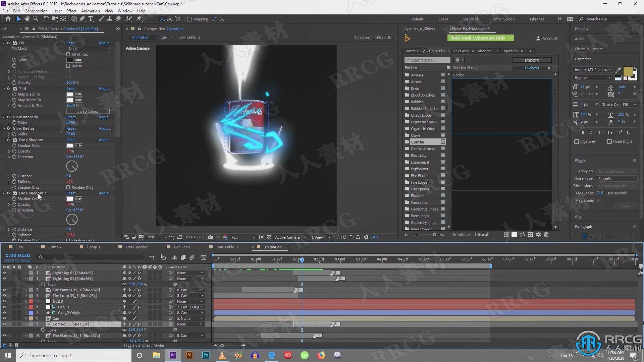Click the Character fill color swatch
This screenshot has height=362, width=644.
628,71
